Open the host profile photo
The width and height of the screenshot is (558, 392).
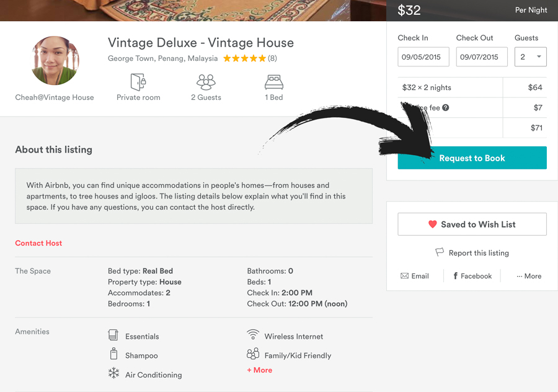pyautogui.click(x=55, y=60)
